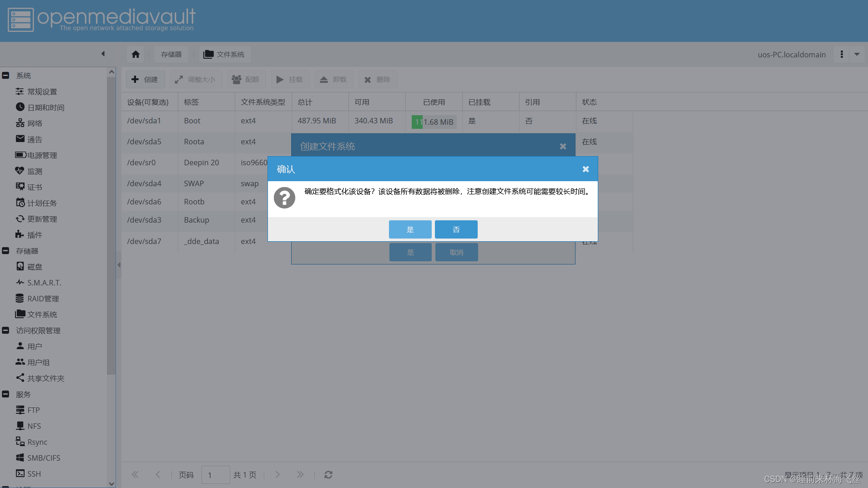Open 共享文件夹 share icon item

pyautogui.click(x=40, y=378)
